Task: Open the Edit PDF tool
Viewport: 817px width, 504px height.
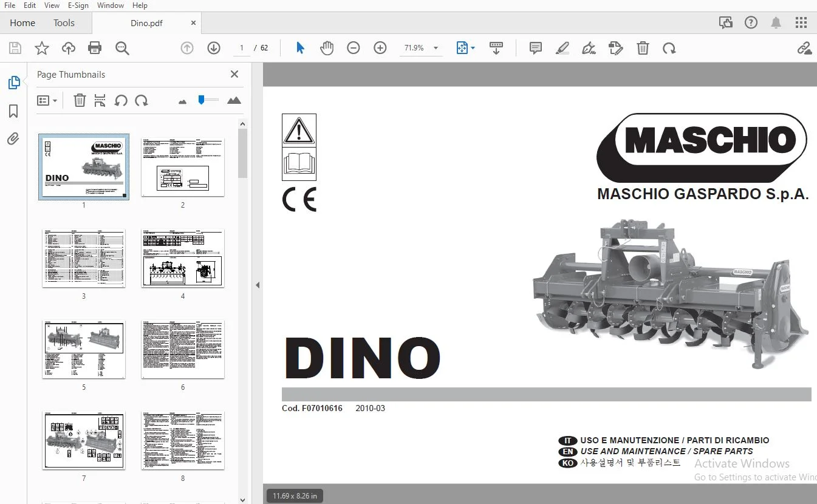Action: (616, 48)
